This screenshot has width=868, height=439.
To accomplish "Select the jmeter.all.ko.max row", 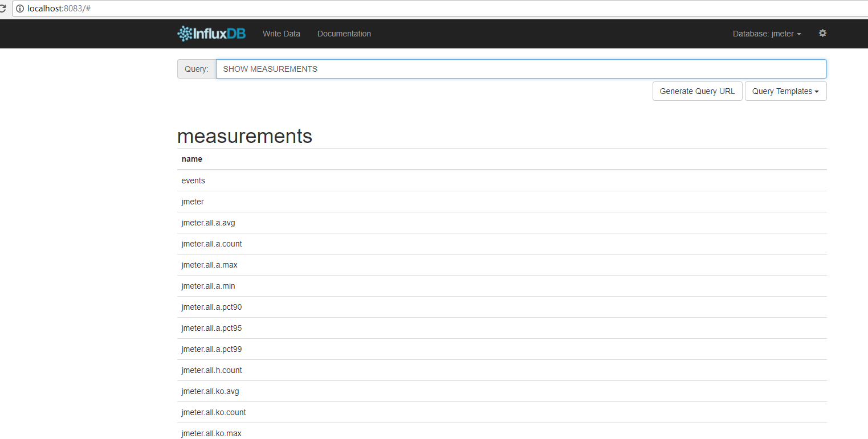I will click(502, 432).
